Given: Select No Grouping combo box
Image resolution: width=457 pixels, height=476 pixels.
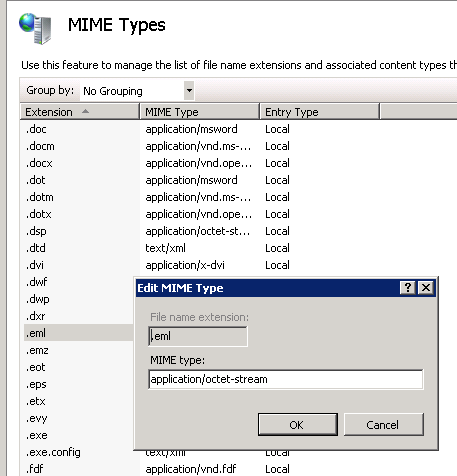Looking at the screenshot, I should click(137, 91).
